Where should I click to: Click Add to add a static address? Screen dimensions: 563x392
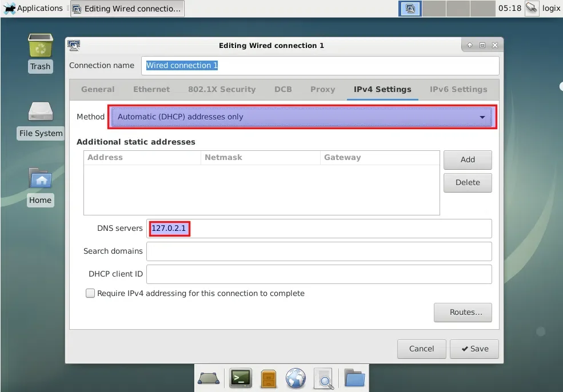coord(468,160)
